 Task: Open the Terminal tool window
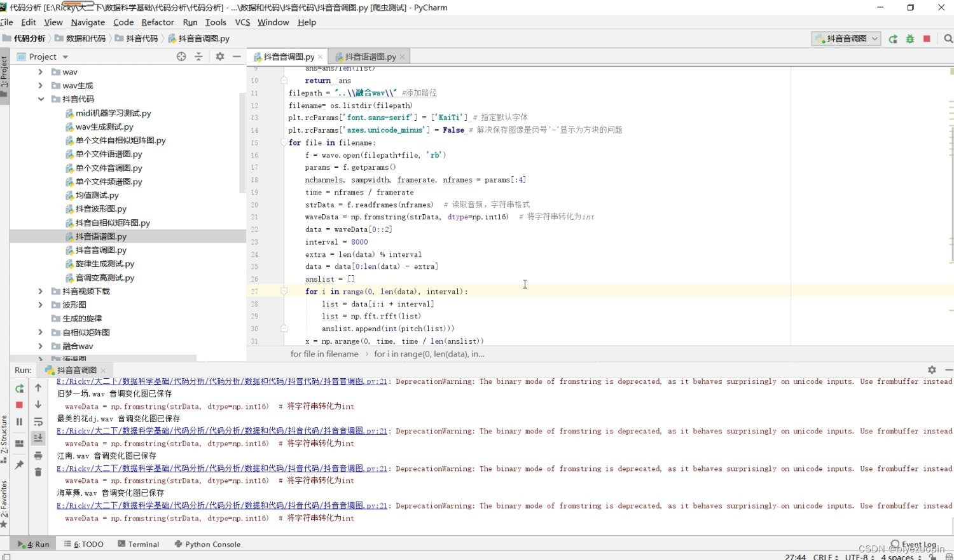click(138, 545)
